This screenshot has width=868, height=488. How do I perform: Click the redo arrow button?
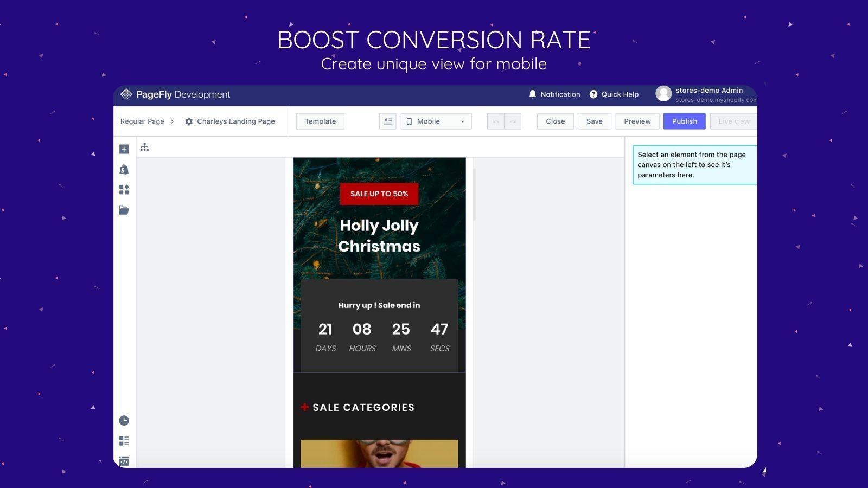(x=513, y=121)
